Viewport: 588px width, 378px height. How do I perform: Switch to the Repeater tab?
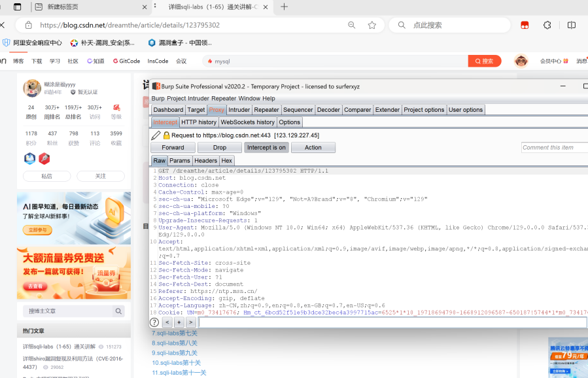pos(266,109)
